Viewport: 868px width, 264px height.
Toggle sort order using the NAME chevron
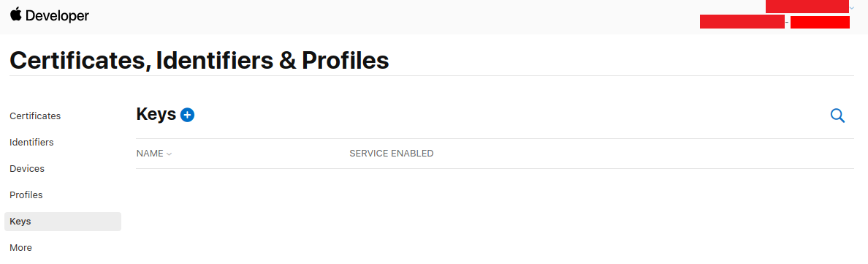tap(169, 154)
